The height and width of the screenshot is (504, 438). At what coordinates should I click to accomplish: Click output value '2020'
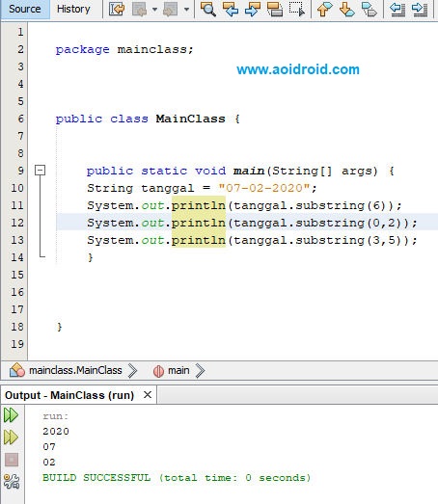56,432
